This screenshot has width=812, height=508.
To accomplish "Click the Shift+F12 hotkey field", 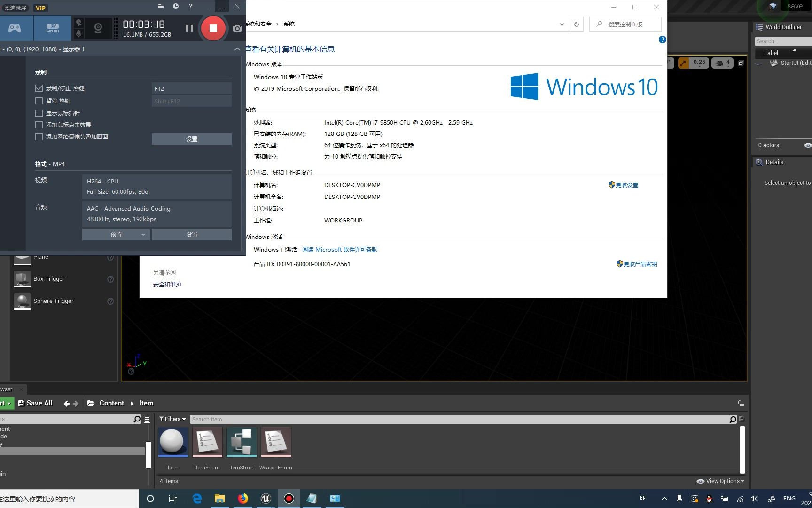I will [x=191, y=101].
